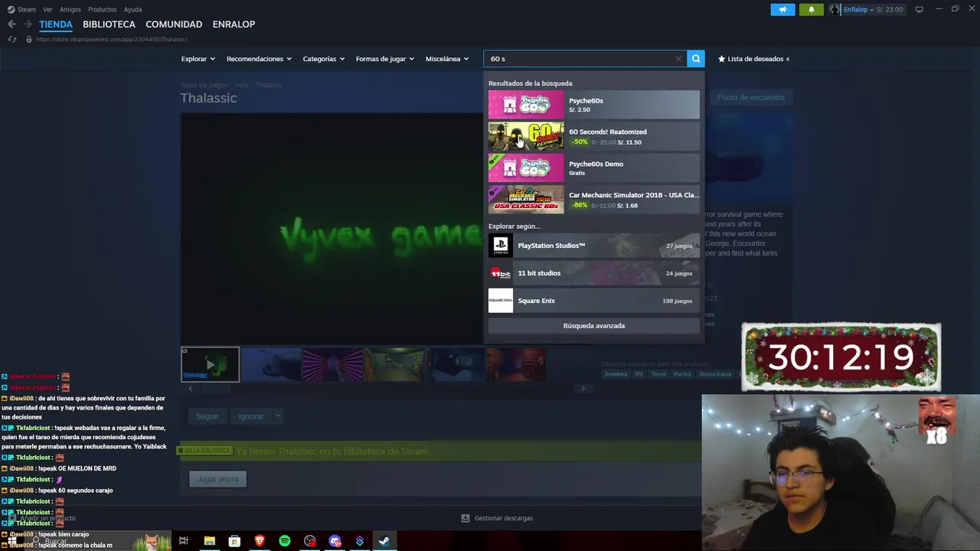Open Steam announcements megaphone icon
980x551 pixels.
pyautogui.click(x=782, y=9)
